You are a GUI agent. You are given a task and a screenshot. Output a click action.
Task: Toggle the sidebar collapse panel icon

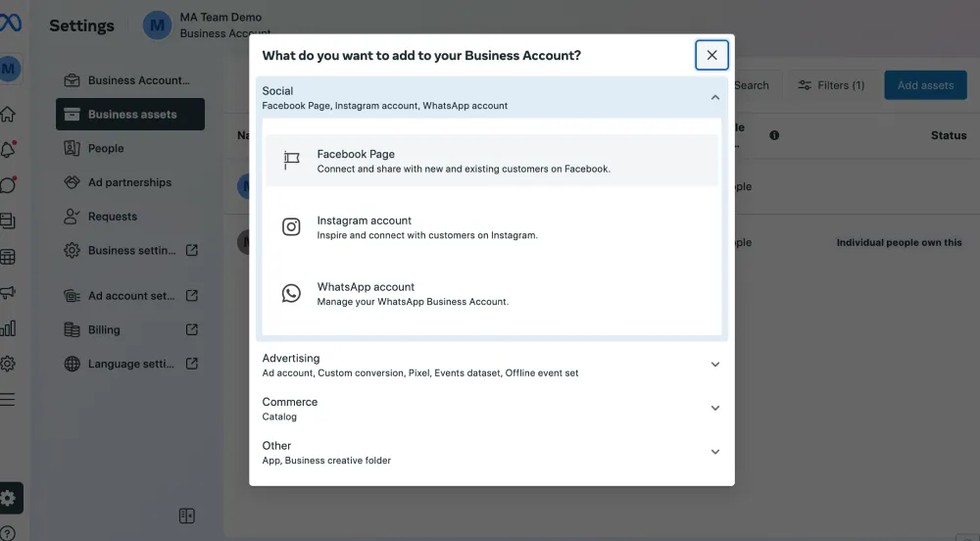tap(187, 516)
